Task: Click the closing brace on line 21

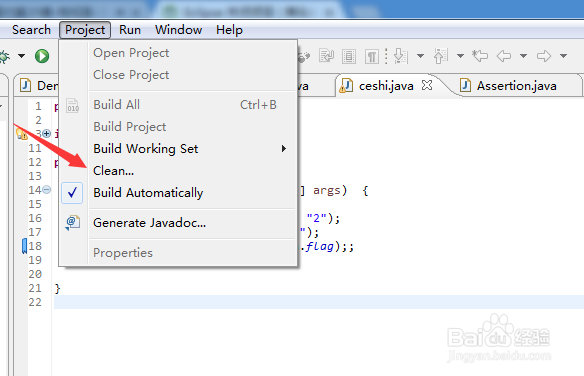Action: coord(57,288)
